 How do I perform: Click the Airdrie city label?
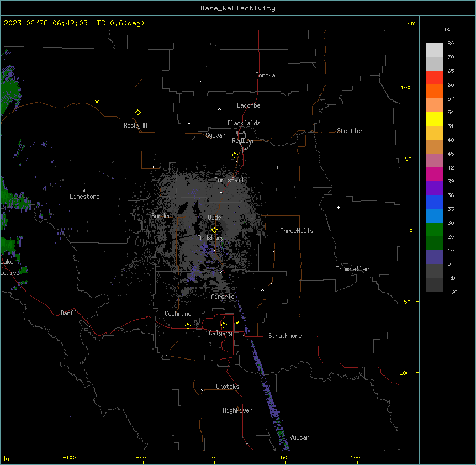(x=223, y=297)
